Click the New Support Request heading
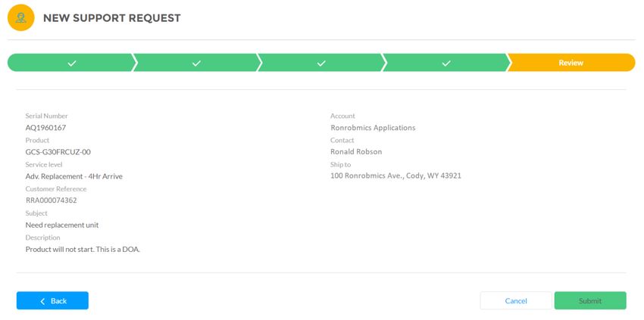This screenshot has height=320, width=644. [111, 18]
